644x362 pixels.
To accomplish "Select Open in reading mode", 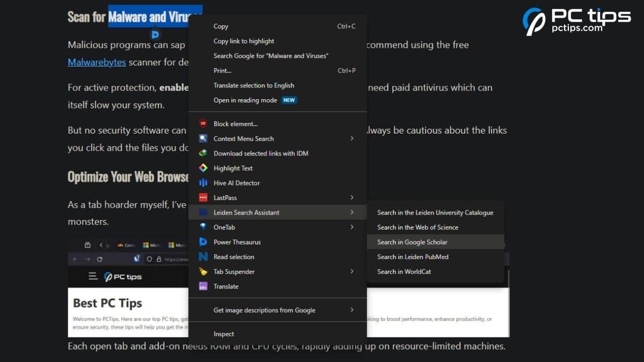I will click(245, 100).
